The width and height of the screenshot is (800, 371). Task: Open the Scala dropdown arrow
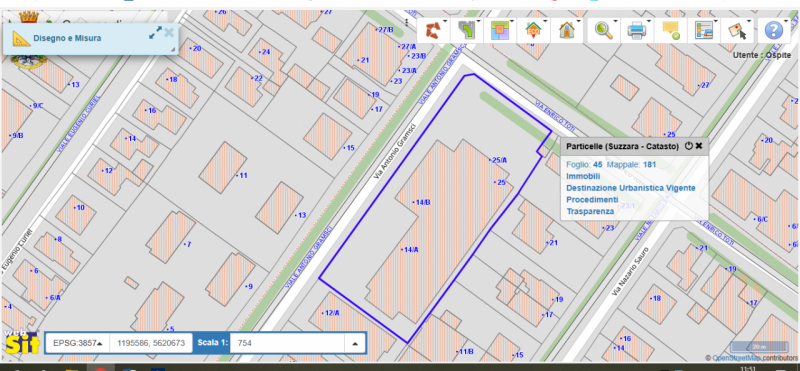coord(355,343)
